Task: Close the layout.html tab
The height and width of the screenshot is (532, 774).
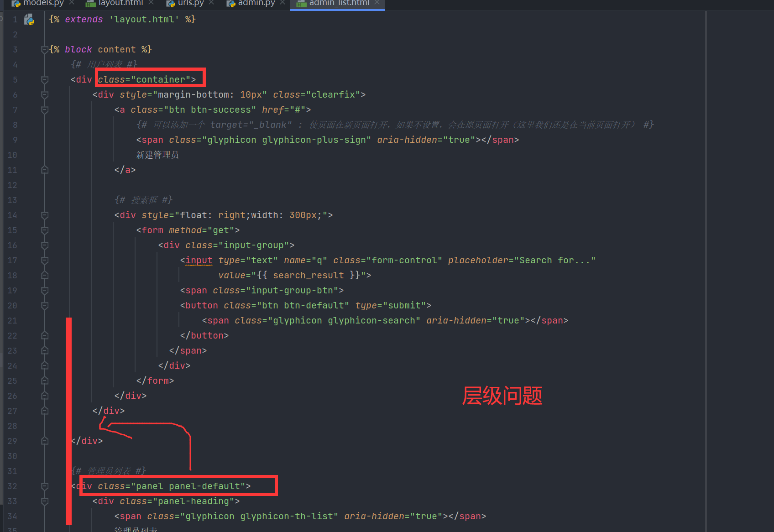Action: click(x=151, y=3)
